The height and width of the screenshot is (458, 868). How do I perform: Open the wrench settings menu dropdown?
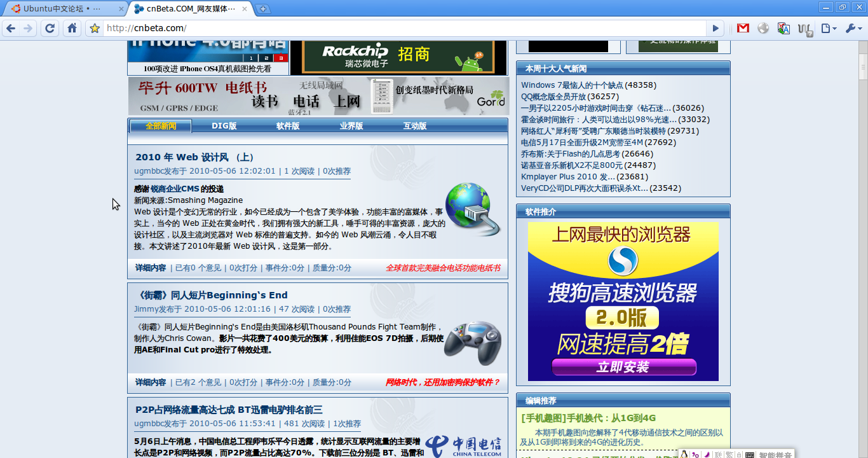point(853,28)
